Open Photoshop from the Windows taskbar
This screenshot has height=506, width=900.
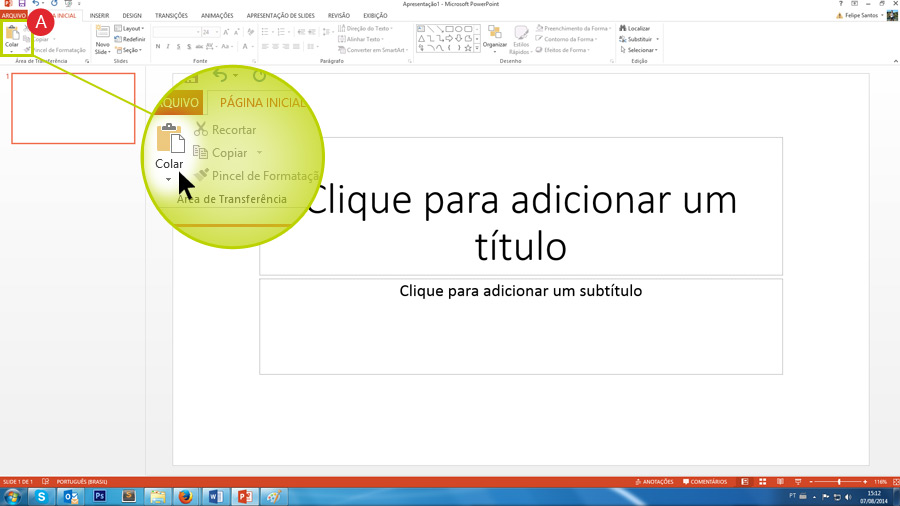tap(99, 496)
